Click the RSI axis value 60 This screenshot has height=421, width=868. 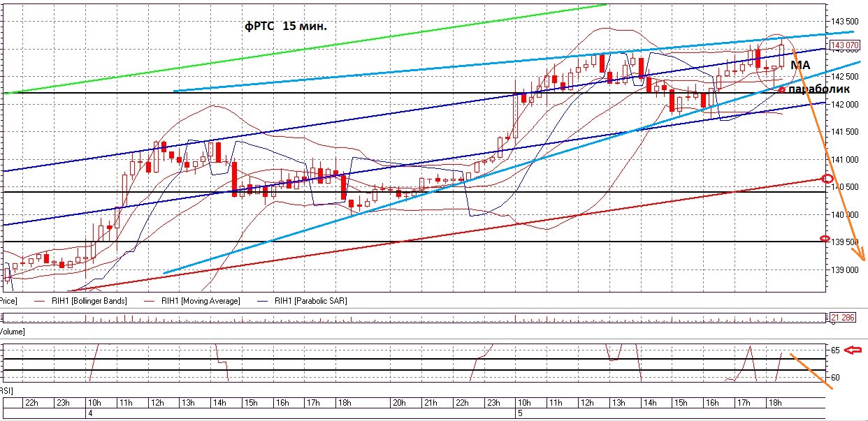(837, 378)
